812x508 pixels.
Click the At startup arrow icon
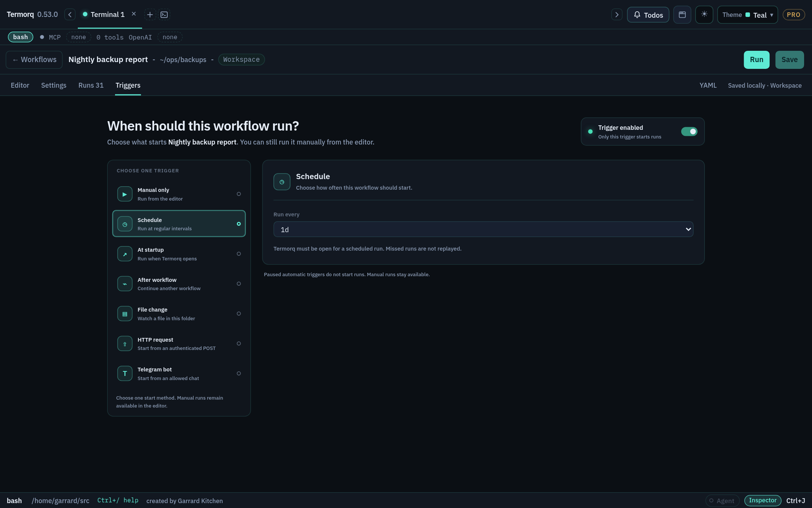(125, 254)
